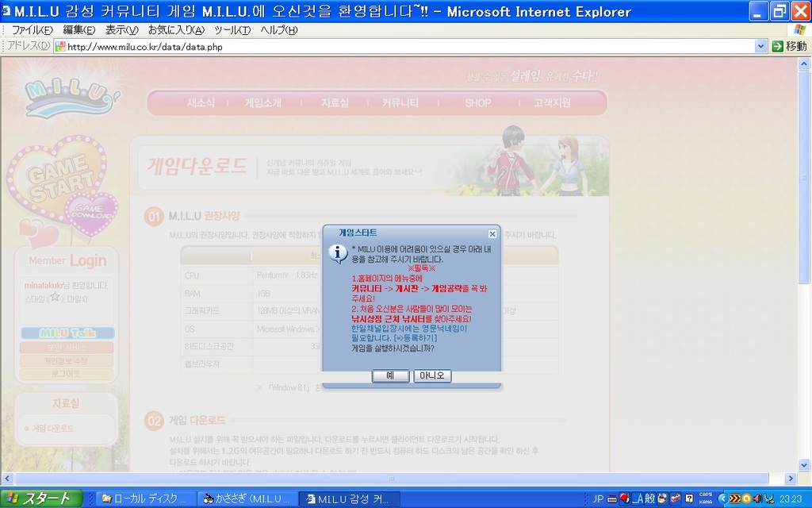Click the red IME pad icon
Image resolution: width=812 pixels, height=508 pixels.
pyautogui.click(x=625, y=498)
